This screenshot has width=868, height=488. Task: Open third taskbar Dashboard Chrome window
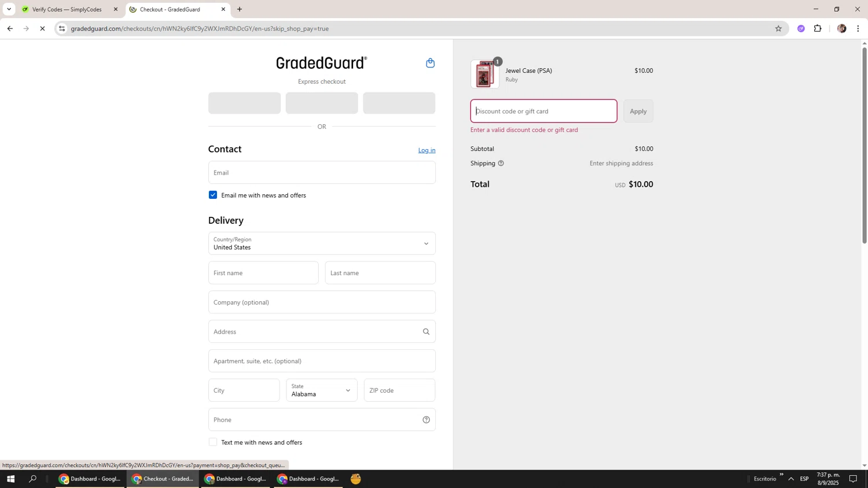click(236, 479)
